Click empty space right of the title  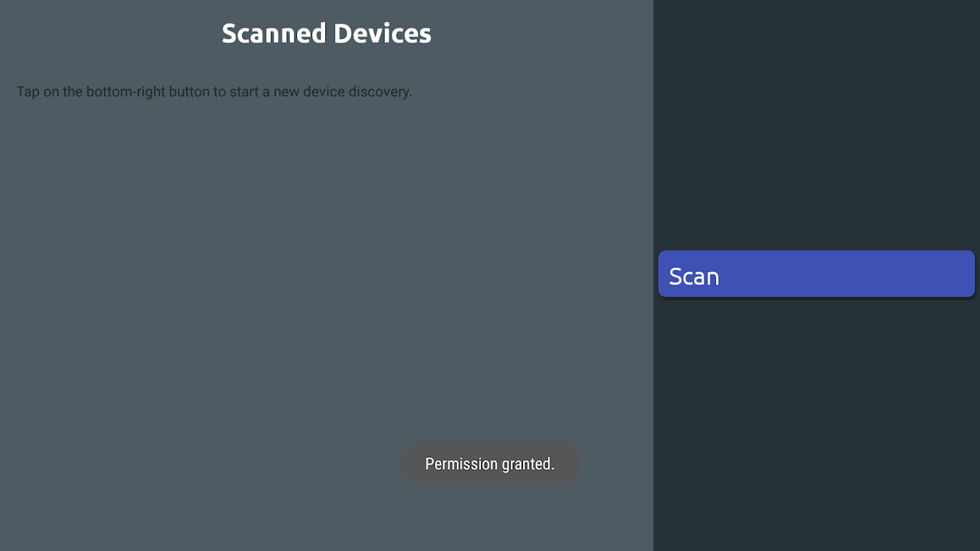pos(544,33)
